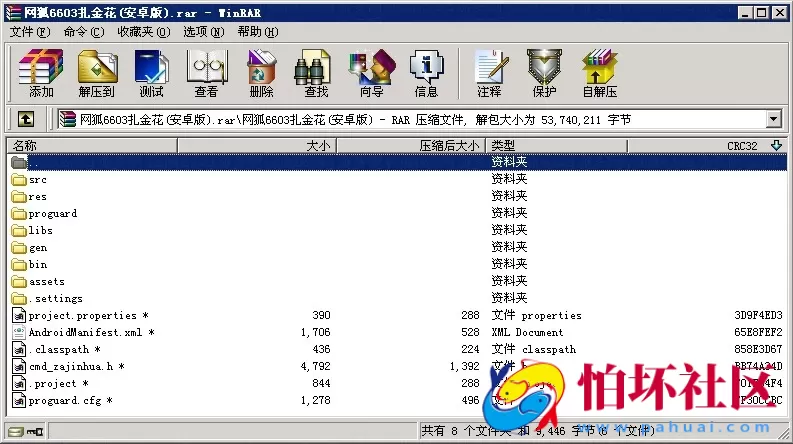The image size is (793, 444).
Task: Sort by Size (大小) column header
Action: [256, 146]
